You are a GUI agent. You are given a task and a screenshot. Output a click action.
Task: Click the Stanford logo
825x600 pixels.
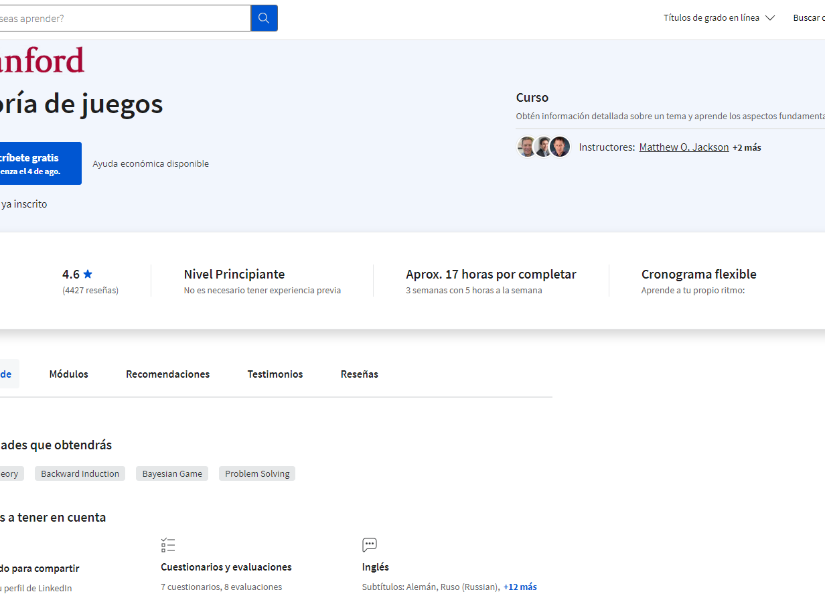(40, 60)
